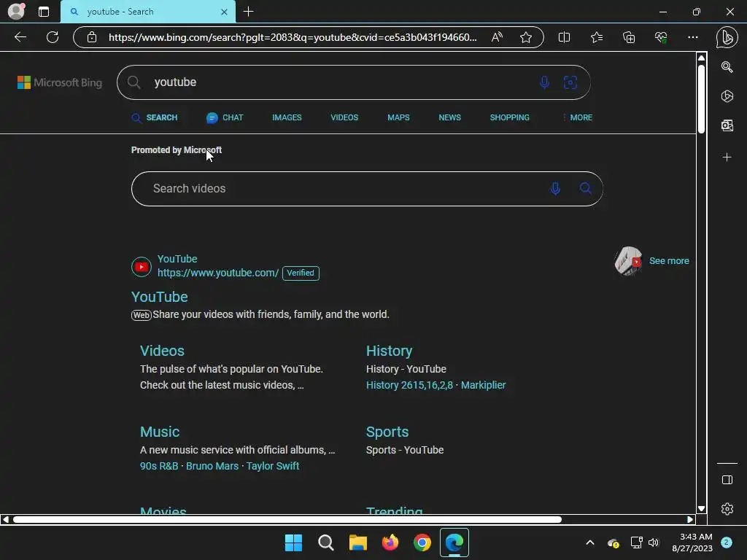Switch to the SHOPPING tab
The image size is (747, 560).
[x=509, y=117]
